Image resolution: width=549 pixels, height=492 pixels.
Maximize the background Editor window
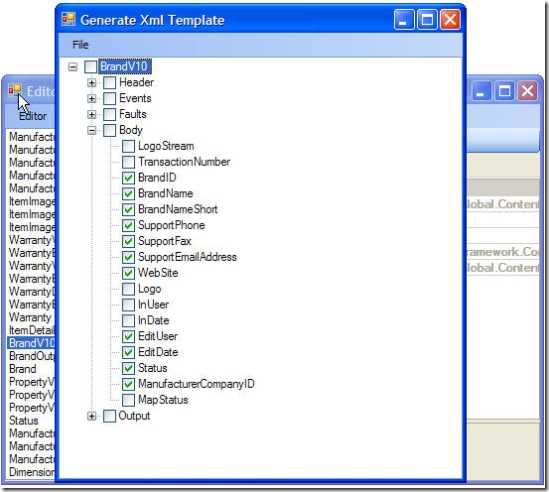click(x=505, y=91)
